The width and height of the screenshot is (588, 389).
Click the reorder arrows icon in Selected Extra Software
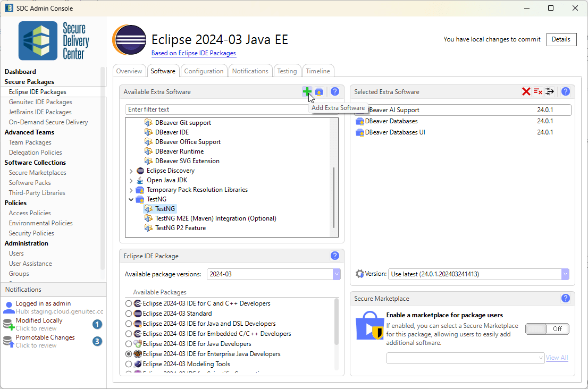click(550, 91)
